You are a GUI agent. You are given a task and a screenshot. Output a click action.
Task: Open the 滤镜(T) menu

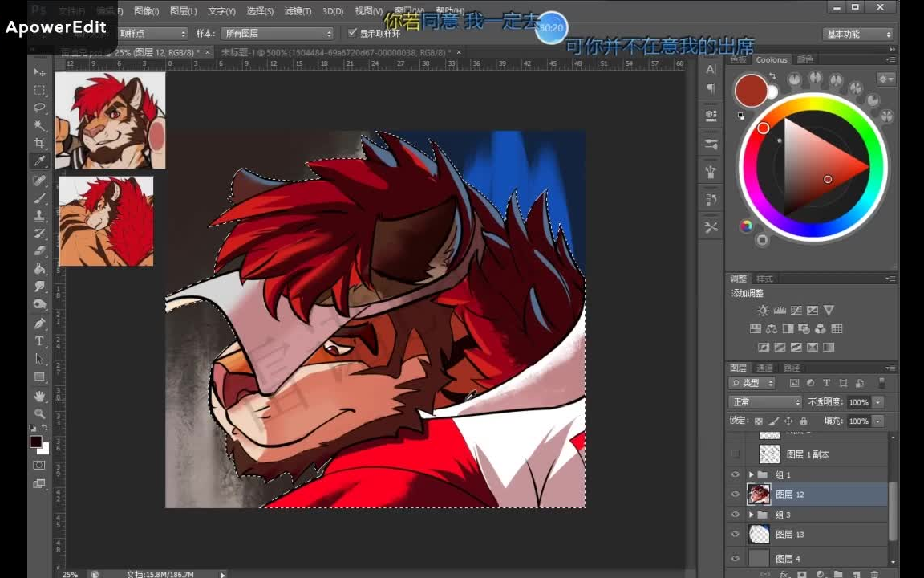coord(298,11)
